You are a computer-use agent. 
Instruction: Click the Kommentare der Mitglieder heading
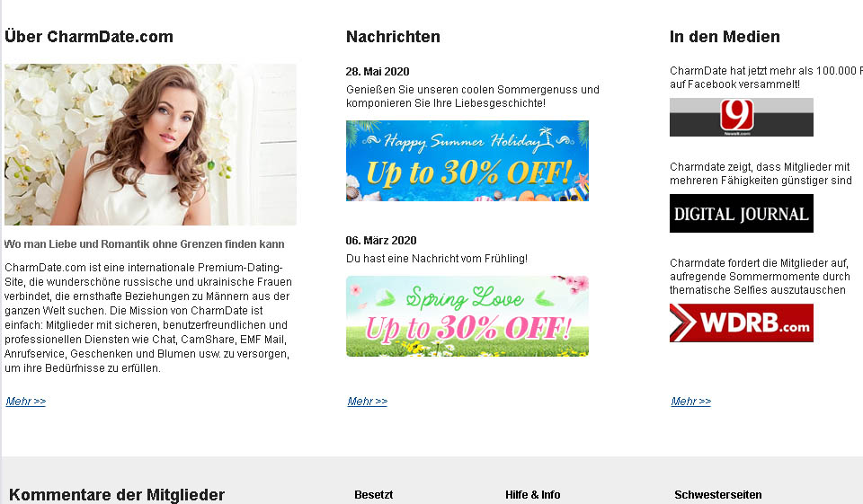(117, 495)
